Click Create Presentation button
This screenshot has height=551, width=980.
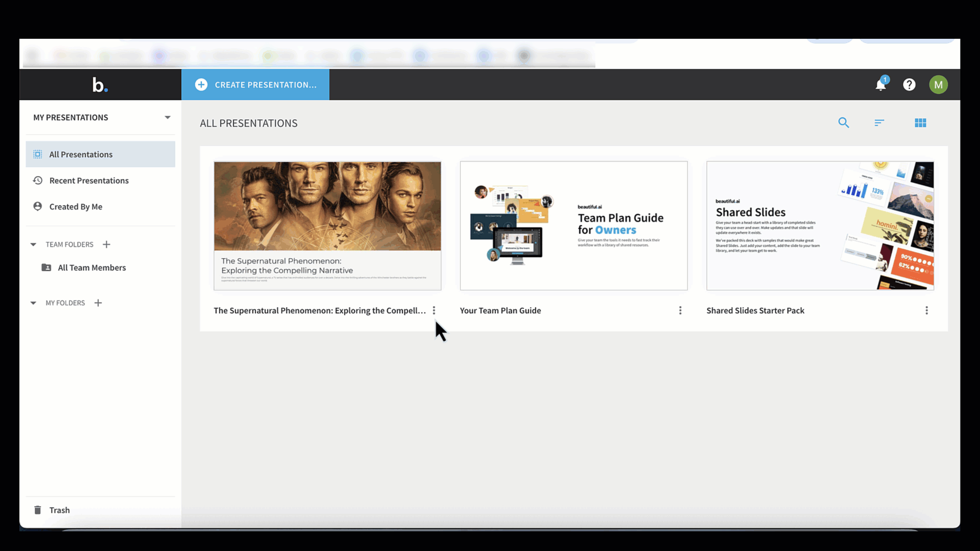255,85
